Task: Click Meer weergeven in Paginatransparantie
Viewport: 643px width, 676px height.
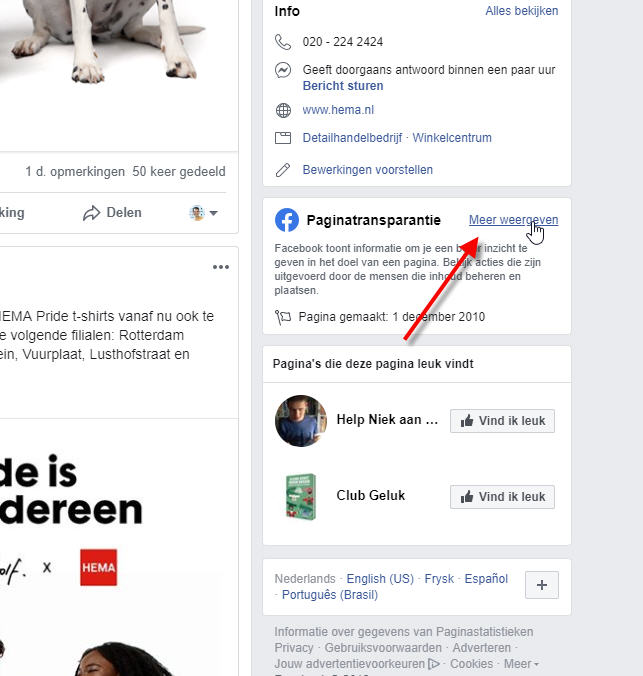Action: [x=513, y=220]
